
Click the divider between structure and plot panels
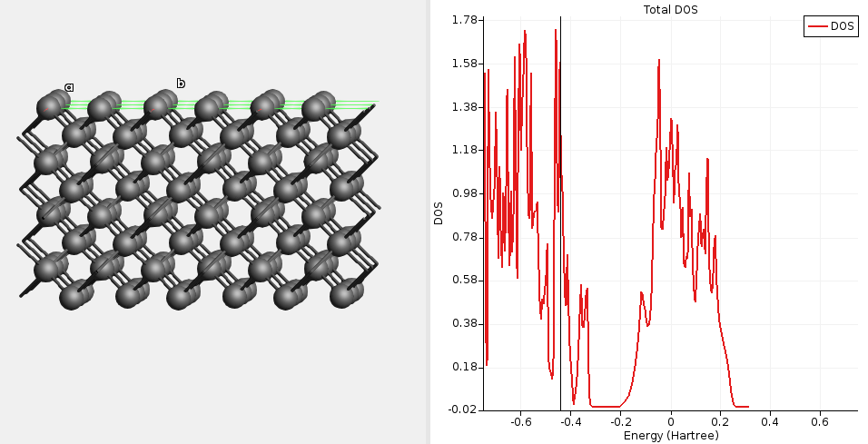(x=429, y=222)
